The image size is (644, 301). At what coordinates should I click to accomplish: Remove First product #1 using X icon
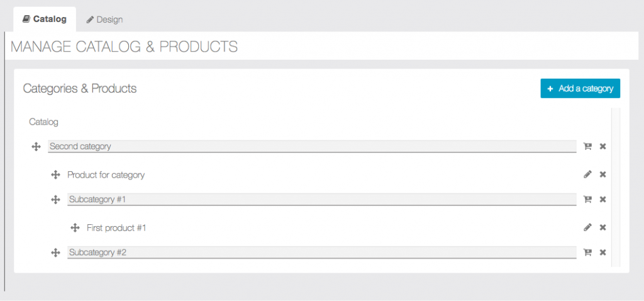[x=602, y=227]
